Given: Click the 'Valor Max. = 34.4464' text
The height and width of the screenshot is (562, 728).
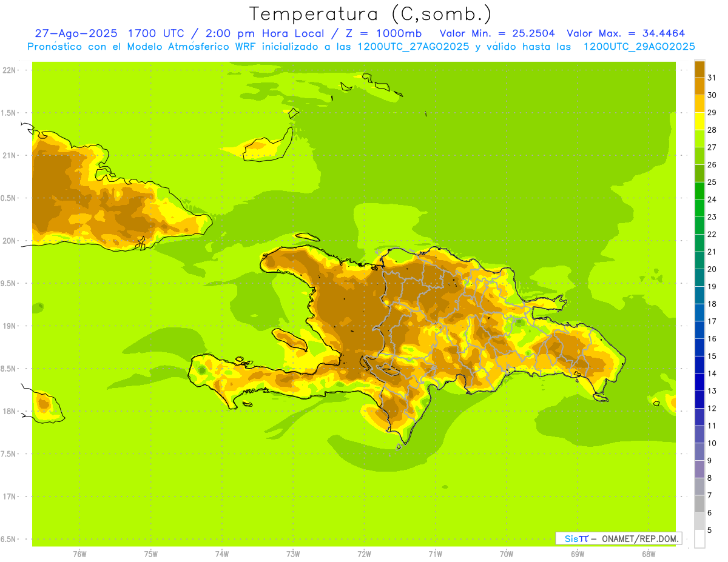Looking at the screenshot, I should [626, 33].
